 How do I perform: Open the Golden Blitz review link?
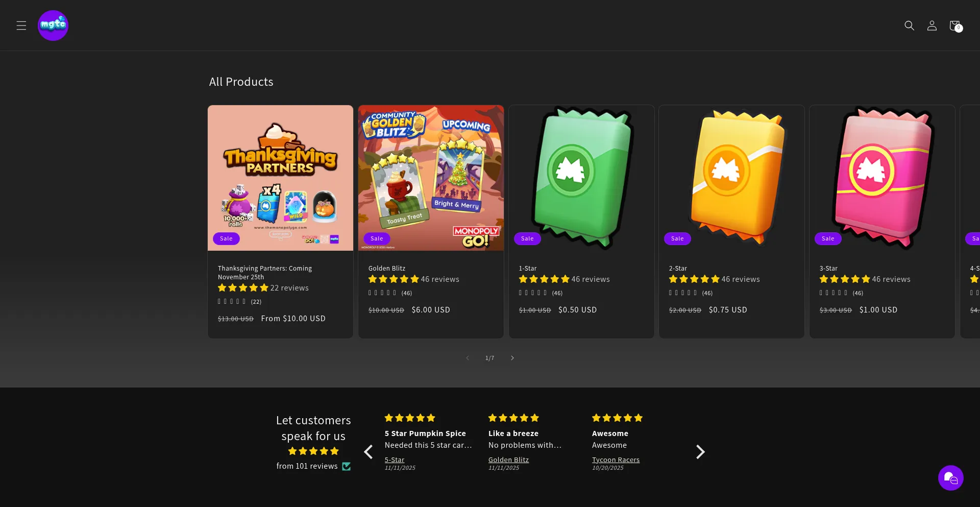[x=508, y=460]
